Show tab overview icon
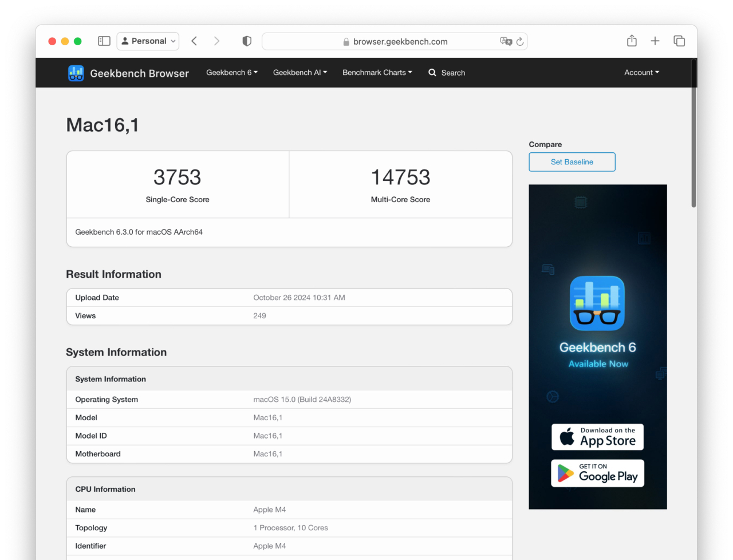 pyautogui.click(x=679, y=41)
